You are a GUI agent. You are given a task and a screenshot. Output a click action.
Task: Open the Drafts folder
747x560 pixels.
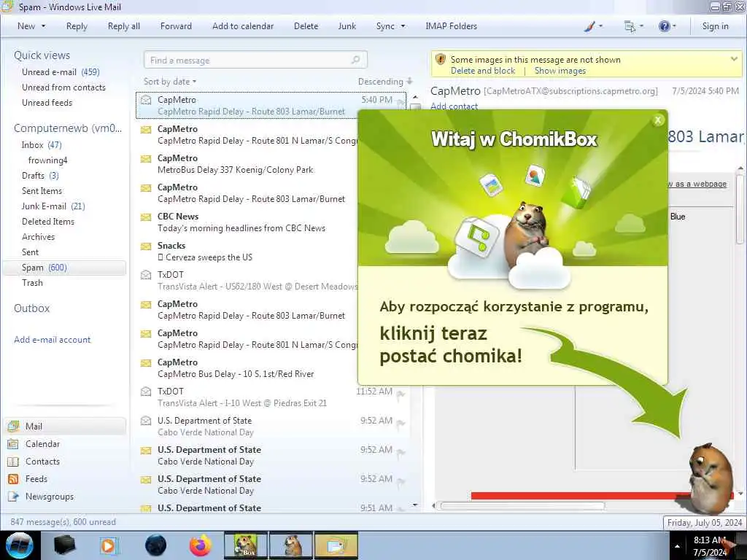click(x=40, y=175)
